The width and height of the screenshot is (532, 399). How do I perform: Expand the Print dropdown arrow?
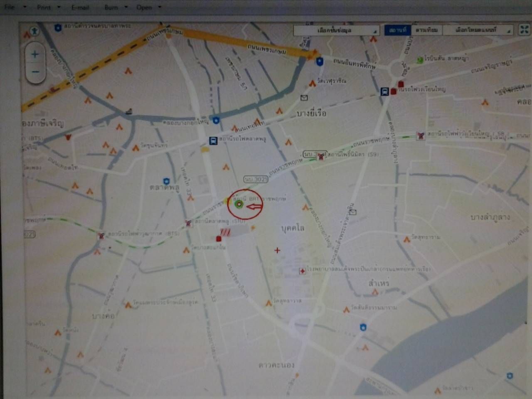coord(59,7)
